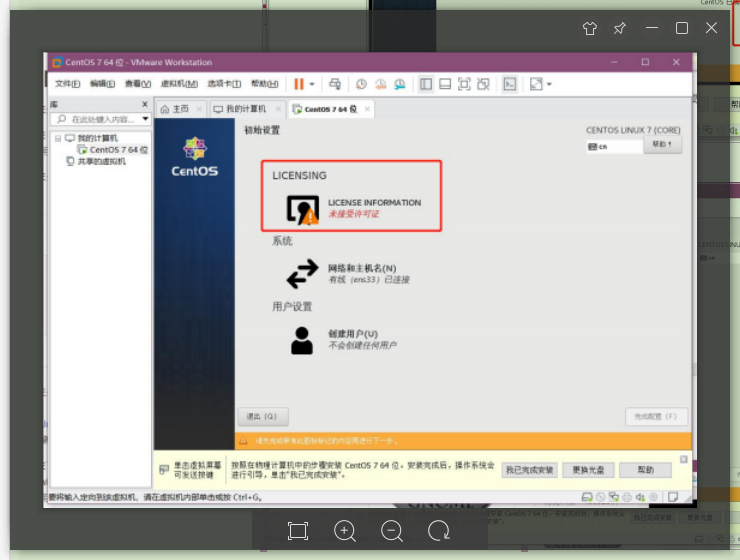Click the message log status bar icon
Viewport: 740px width, 560px height.
coord(673,497)
